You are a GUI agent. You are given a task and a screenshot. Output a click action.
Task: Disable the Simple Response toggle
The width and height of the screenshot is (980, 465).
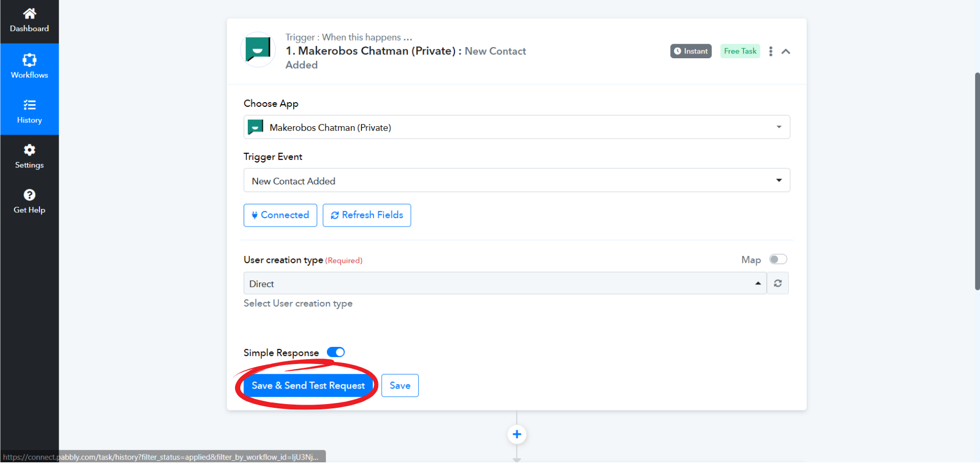[x=336, y=352]
